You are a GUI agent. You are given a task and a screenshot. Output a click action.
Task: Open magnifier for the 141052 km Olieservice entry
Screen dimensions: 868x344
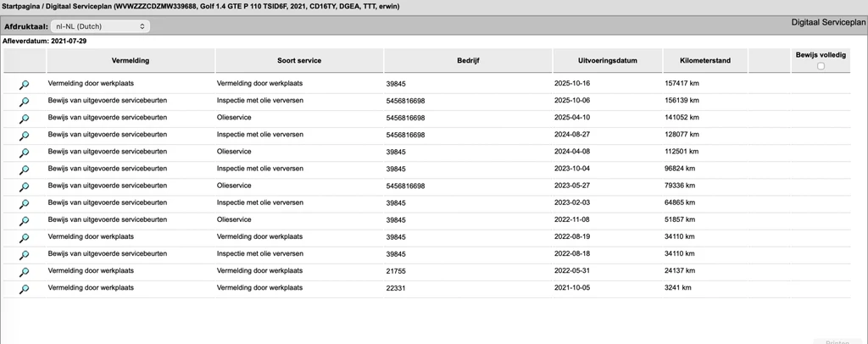pos(25,119)
